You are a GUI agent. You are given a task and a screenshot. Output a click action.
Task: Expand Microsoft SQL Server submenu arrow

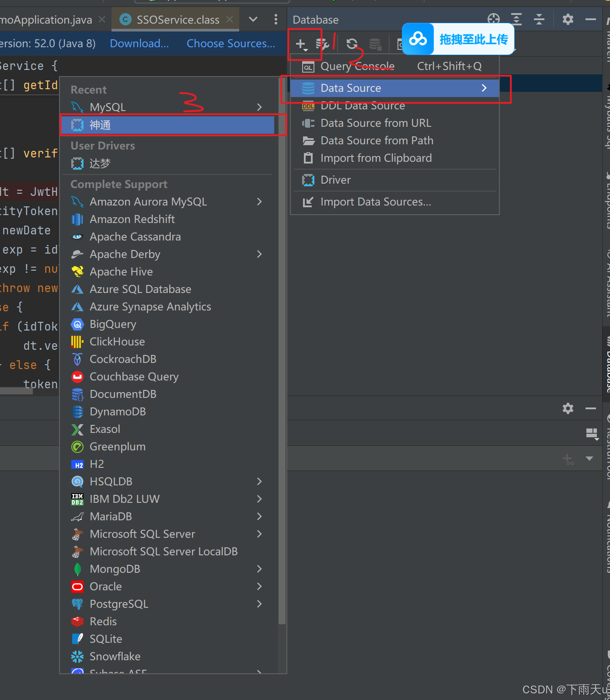(x=259, y=534)
